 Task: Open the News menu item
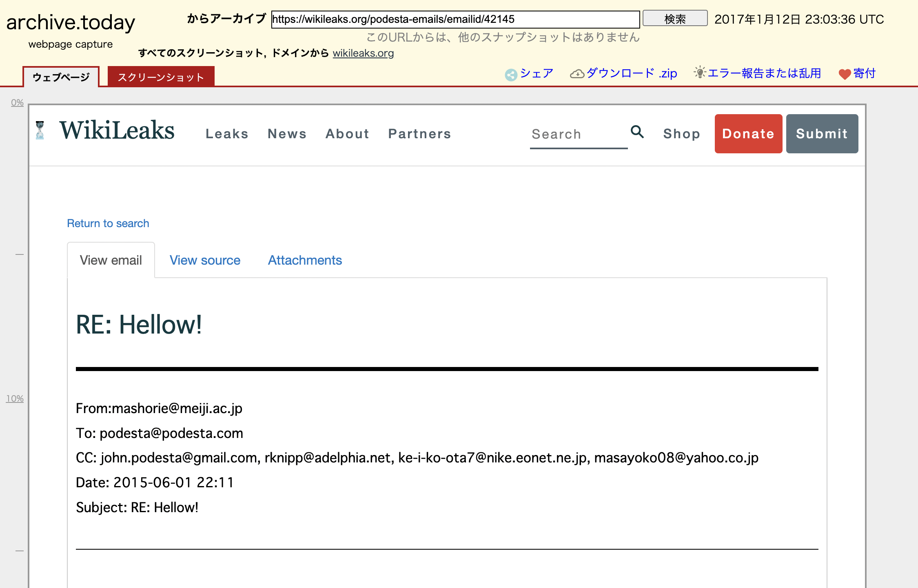tap(287, 134)
